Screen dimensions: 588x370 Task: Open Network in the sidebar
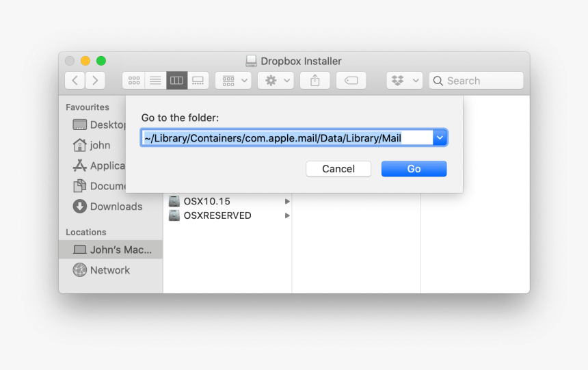coord(101,270)
